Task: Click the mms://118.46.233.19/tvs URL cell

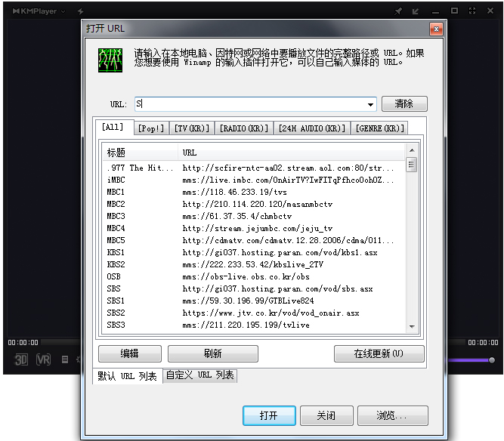Action: 234,192
